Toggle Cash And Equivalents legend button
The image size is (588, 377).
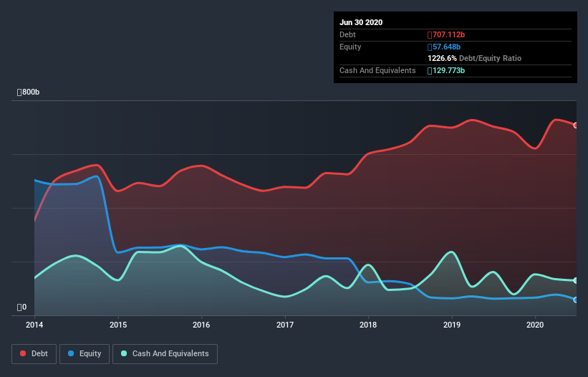[x=165, y=354]
